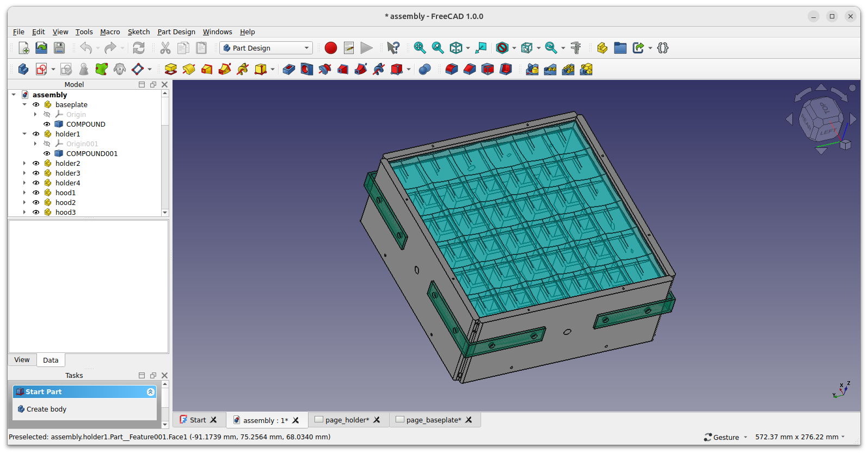Click TOP face of navigation cube
The height and width of the screenshot is (454, 868).
coord(824,108)
